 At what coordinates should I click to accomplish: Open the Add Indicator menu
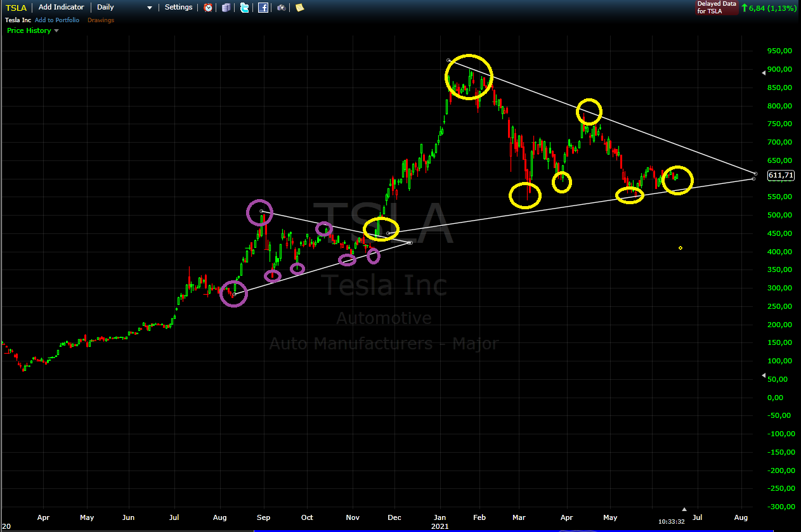61,7
